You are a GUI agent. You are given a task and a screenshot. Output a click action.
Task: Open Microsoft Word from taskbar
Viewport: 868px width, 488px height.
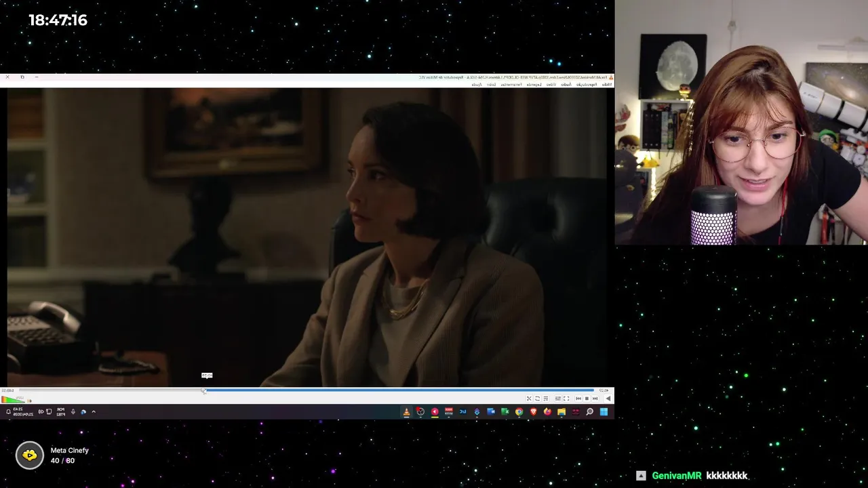491,411
